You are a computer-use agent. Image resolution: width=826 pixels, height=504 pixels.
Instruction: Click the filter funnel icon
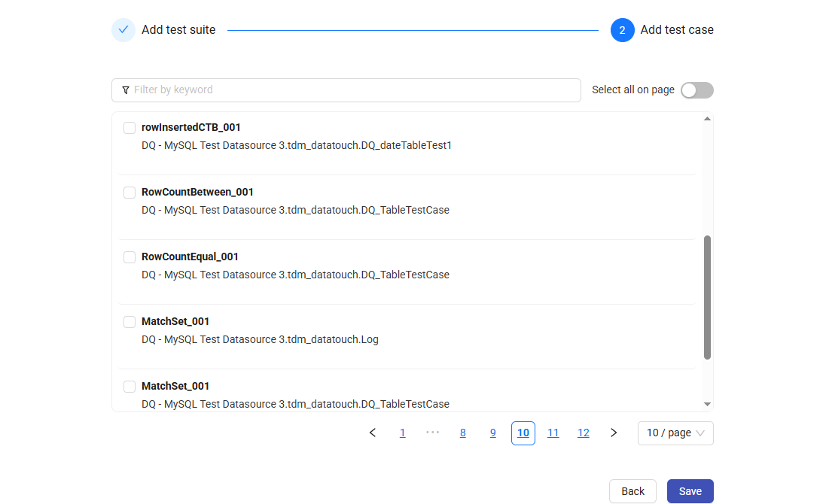(x=126, y=90)
